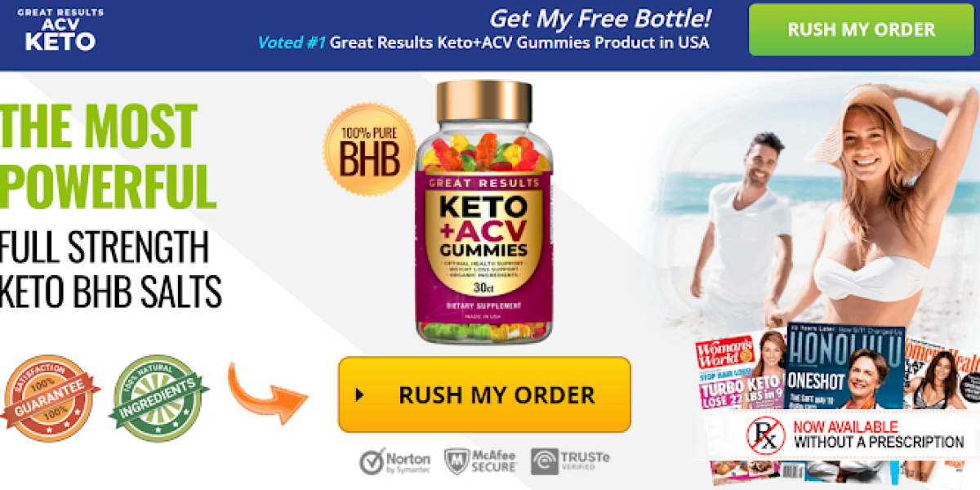
Task: Click the McAfee Secure badge
Action: tap(480, 461)
